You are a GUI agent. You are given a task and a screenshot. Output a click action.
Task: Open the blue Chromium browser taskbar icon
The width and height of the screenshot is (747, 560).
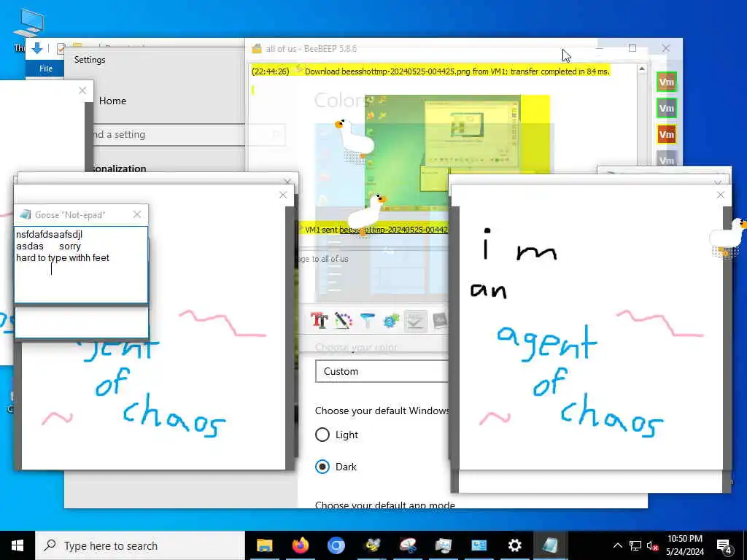point(336,545)
